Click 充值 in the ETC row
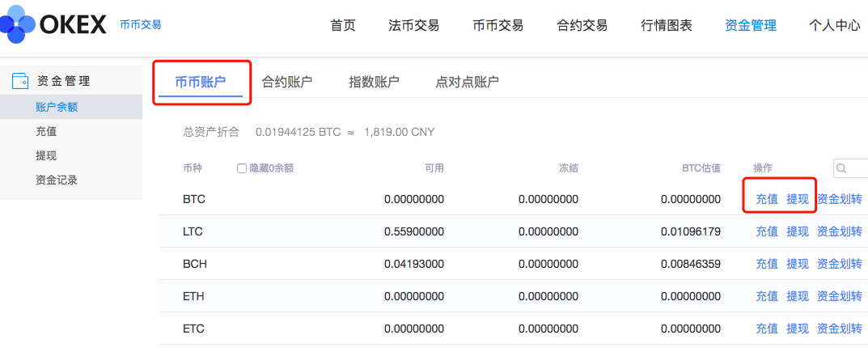 click(x=767, y=329)
